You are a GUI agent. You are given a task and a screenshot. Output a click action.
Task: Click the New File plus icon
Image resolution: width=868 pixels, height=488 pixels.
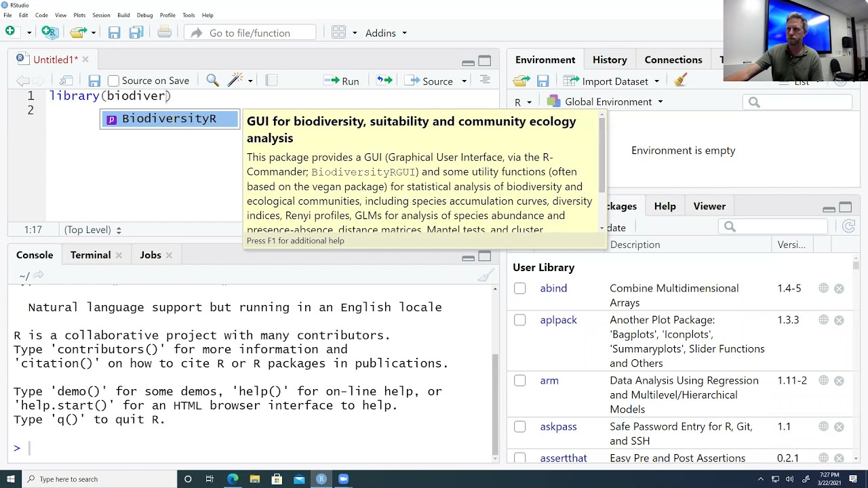point(10,31)
